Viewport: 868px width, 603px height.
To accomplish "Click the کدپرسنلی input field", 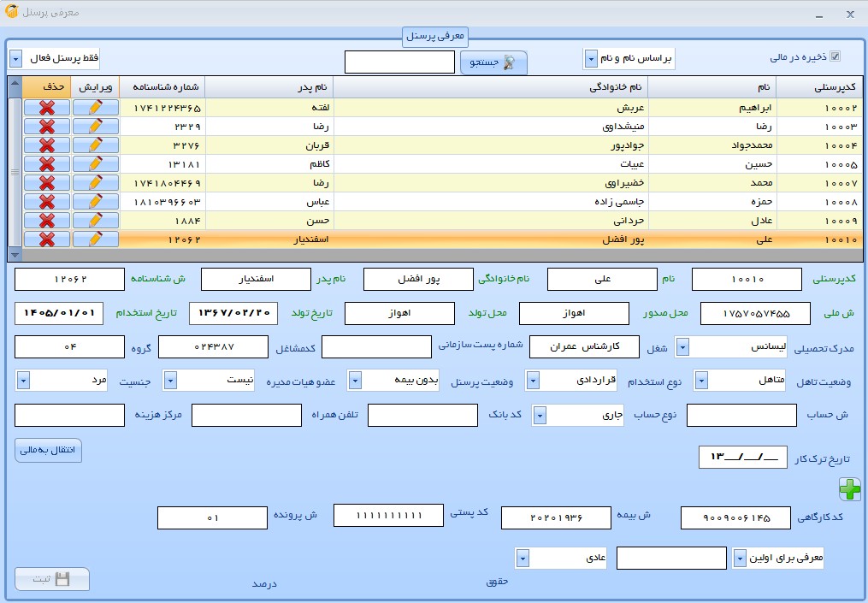I will tap(747, 280).
